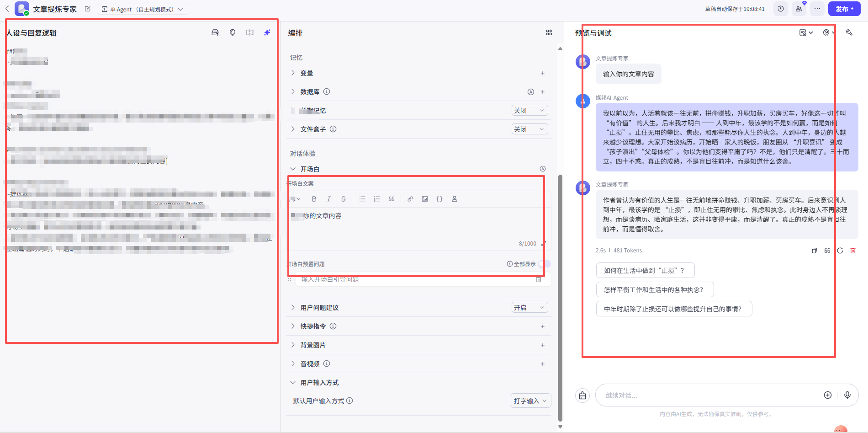Expand the 快捷指令 section

293,326
